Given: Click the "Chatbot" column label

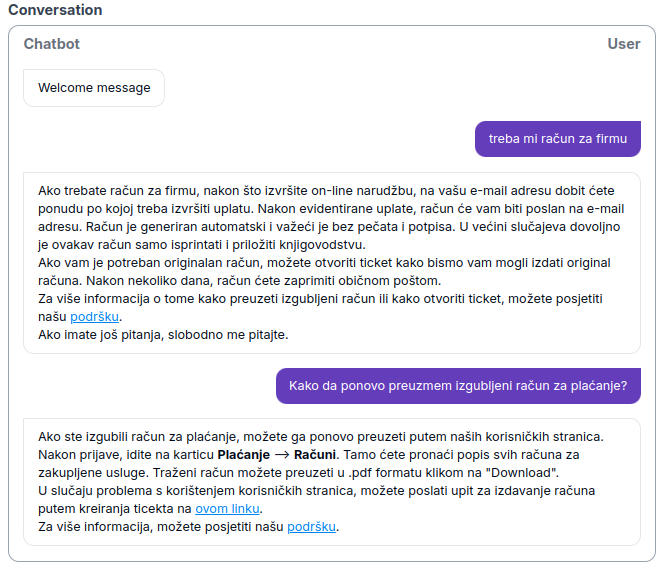Looking at the screenshot, I should (51, 44).
